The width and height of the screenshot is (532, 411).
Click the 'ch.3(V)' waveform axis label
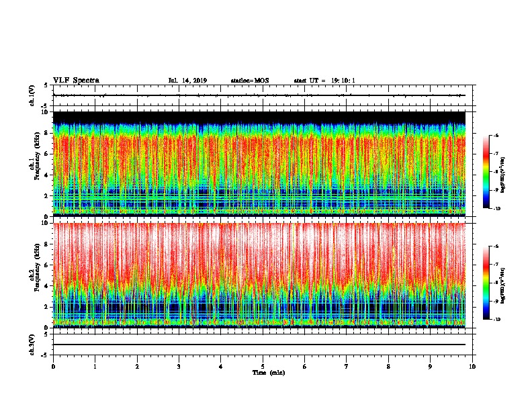(x=32, y=345)
